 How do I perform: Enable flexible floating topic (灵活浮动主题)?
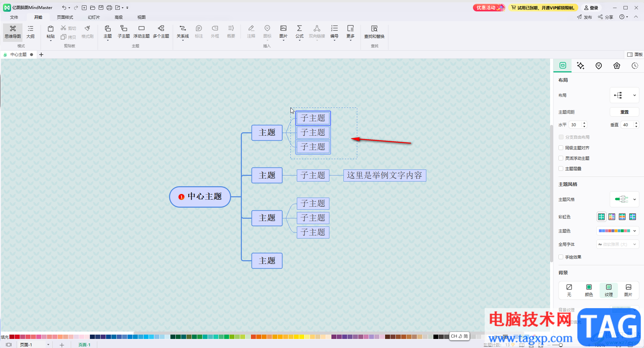(561, 158)
